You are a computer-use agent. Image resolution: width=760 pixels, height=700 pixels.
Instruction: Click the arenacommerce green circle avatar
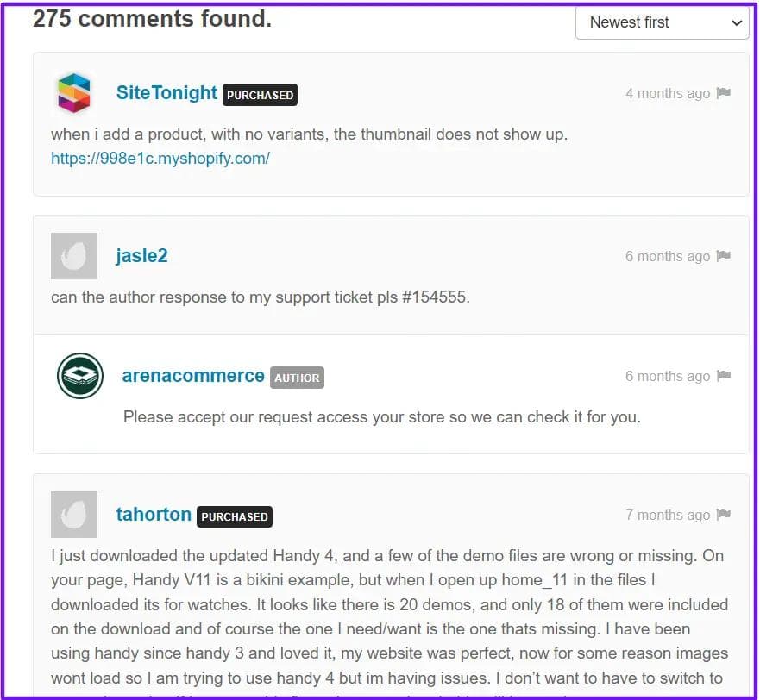click(80, 376)
